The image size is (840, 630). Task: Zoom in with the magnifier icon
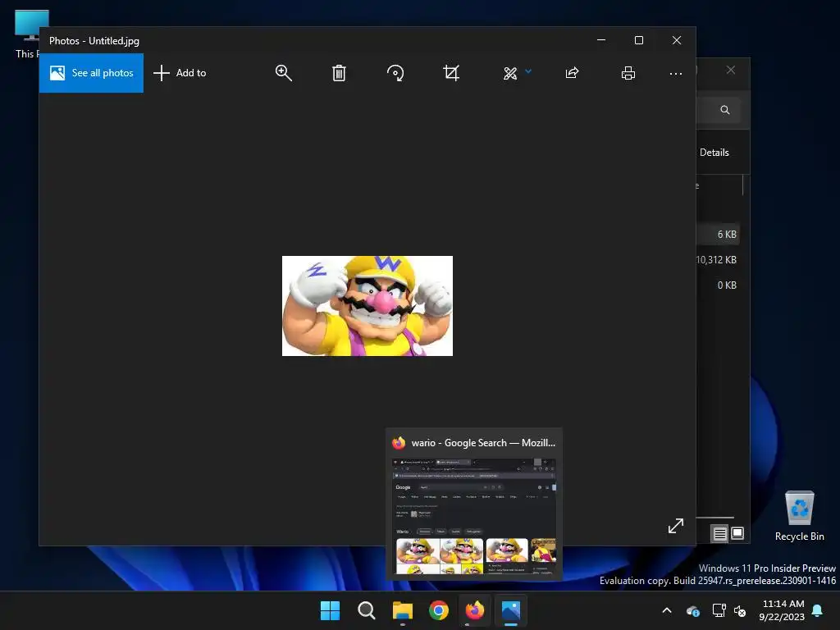[283, 73]
